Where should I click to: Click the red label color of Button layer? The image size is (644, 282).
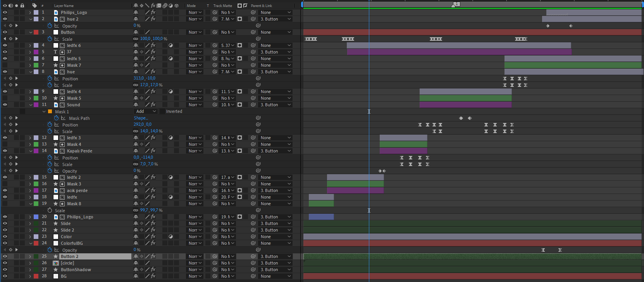tap(36, 32)
